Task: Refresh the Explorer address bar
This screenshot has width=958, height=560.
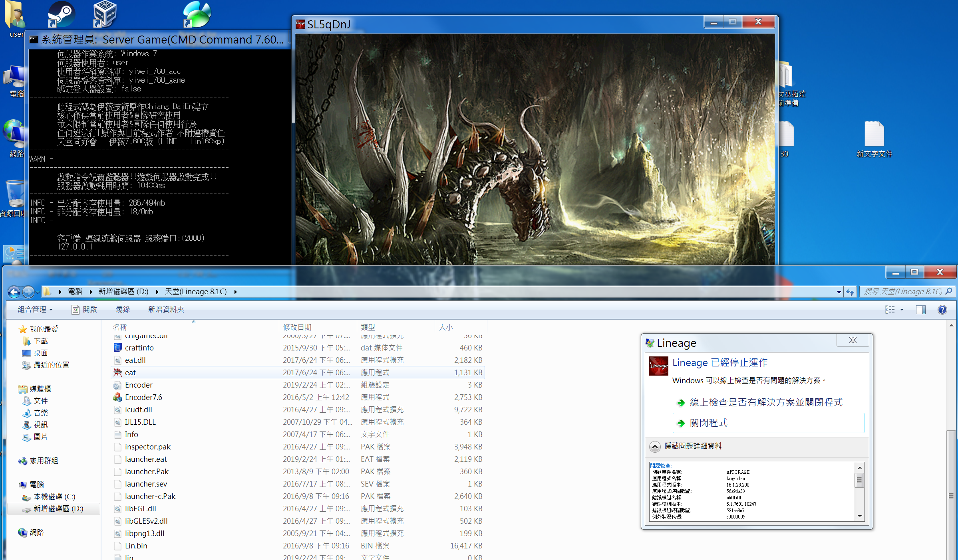Action: (x=850, y=292)
